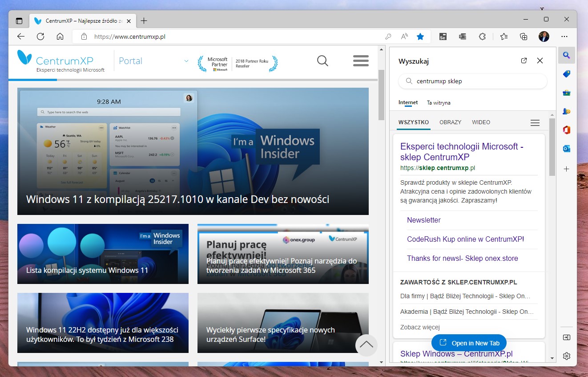Viewport: 588px width, 377px height.
Task: Open the Shopping tag sidebar icon
Action: [566, 74]
